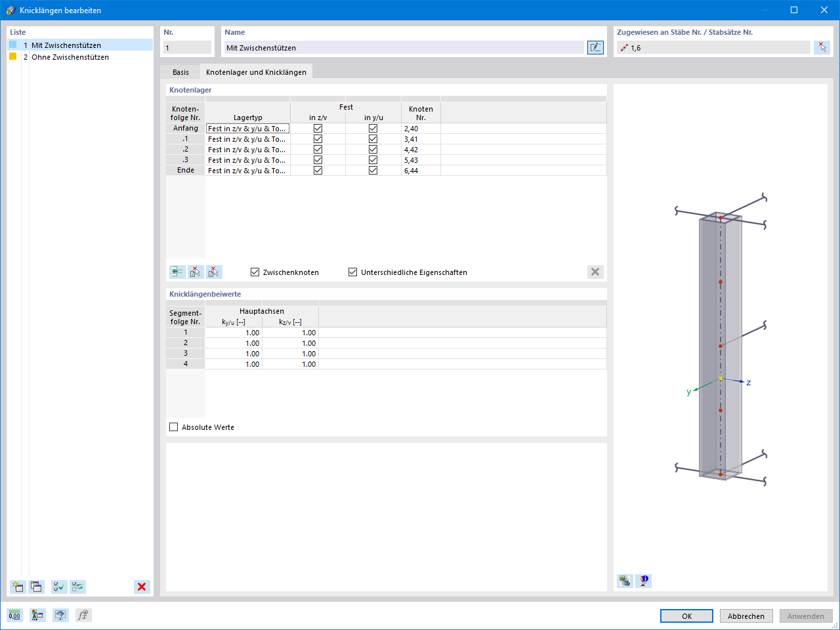Cancel the dialog with Abbrechen
Image resolution: width=840 pixels, height=630 pixels.
click(746, 616)
